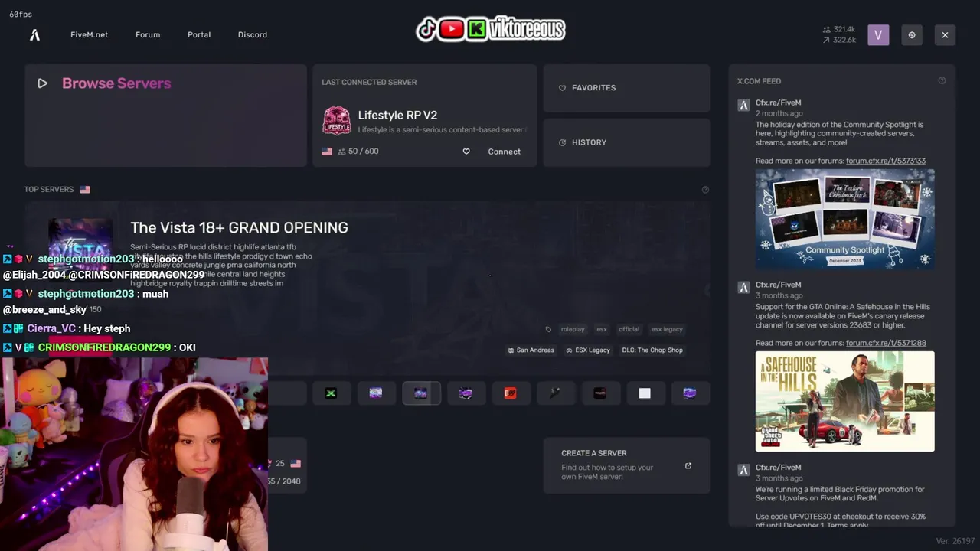980x551 pixels.
Task: Open the settings gear button
Action: click(x=912, y=34)
